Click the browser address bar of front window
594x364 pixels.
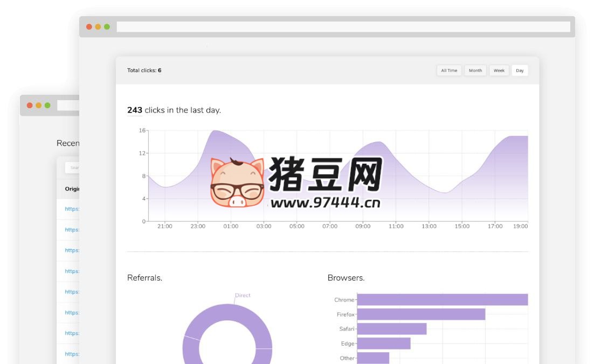click(x=345, y=25)
